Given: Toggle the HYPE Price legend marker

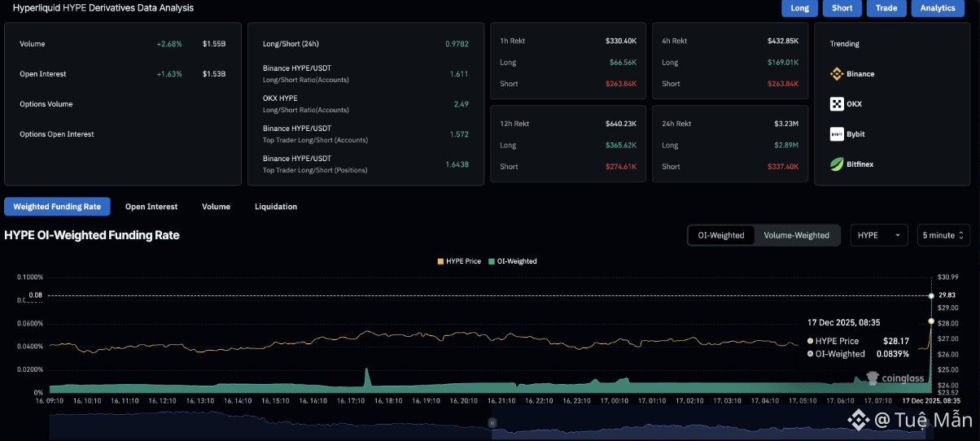Looking at the screenshot, I should click(x=440, y=261).
